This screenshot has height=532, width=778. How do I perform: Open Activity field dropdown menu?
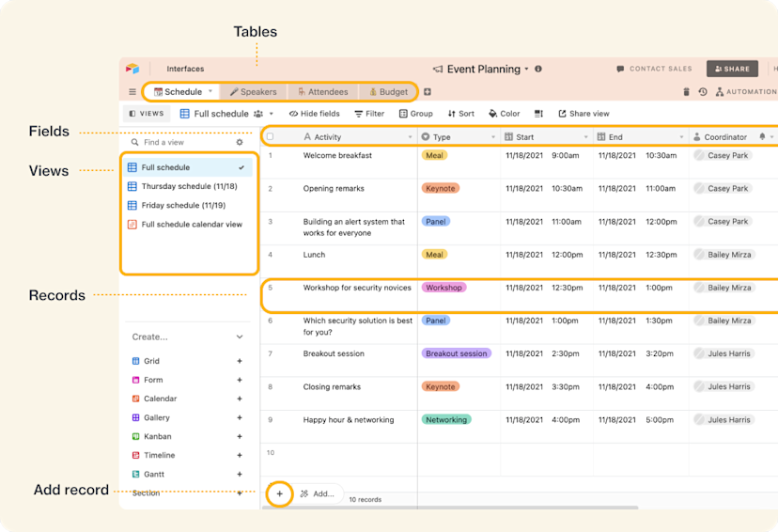click(x=410, y=137)
